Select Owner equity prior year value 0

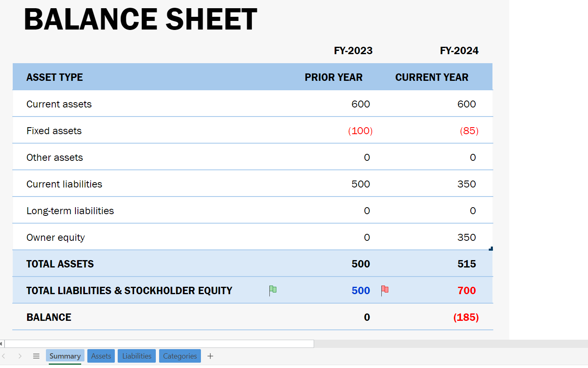point(367,238)
